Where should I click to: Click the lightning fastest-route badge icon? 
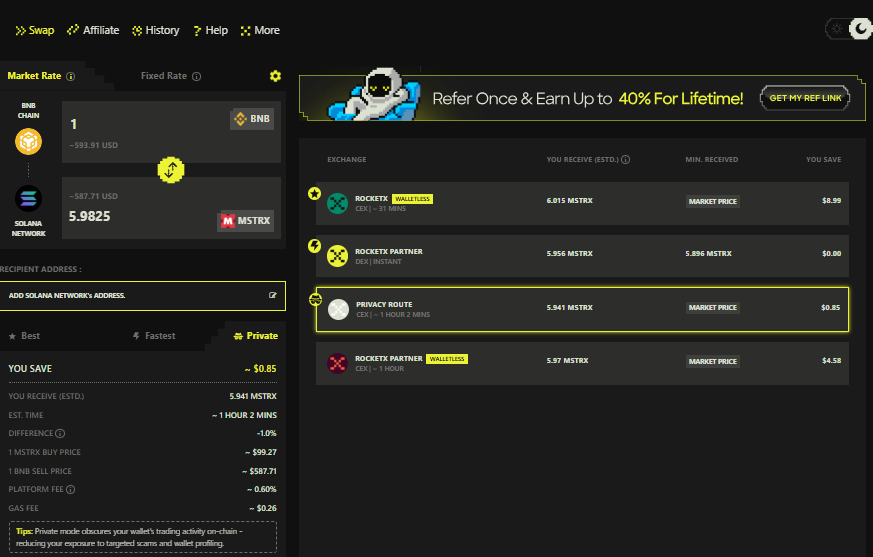[315, 246]
